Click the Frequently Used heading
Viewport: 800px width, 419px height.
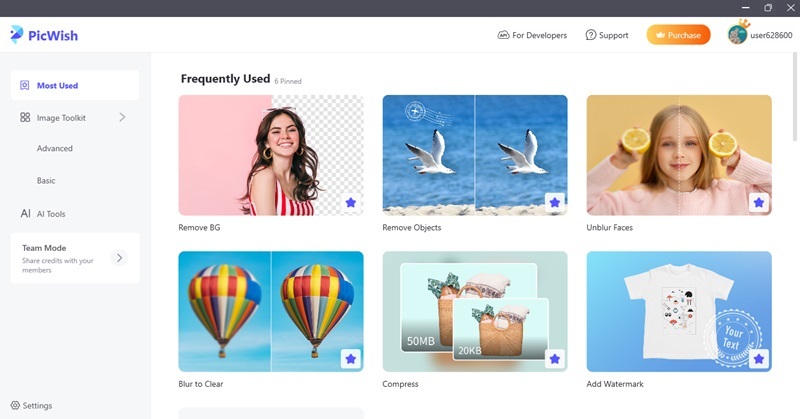tap(225, 79)
